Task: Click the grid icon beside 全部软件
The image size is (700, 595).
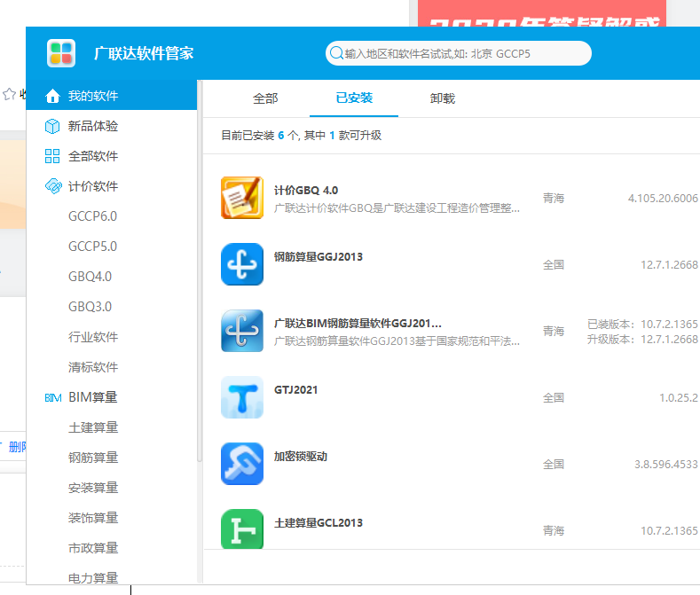Action: pos(52,156)
